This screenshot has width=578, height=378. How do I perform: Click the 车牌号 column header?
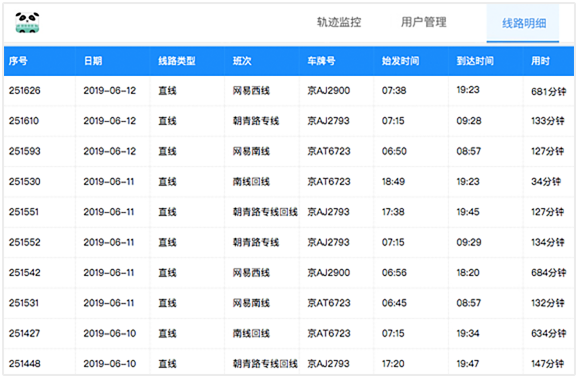(321, 61)
